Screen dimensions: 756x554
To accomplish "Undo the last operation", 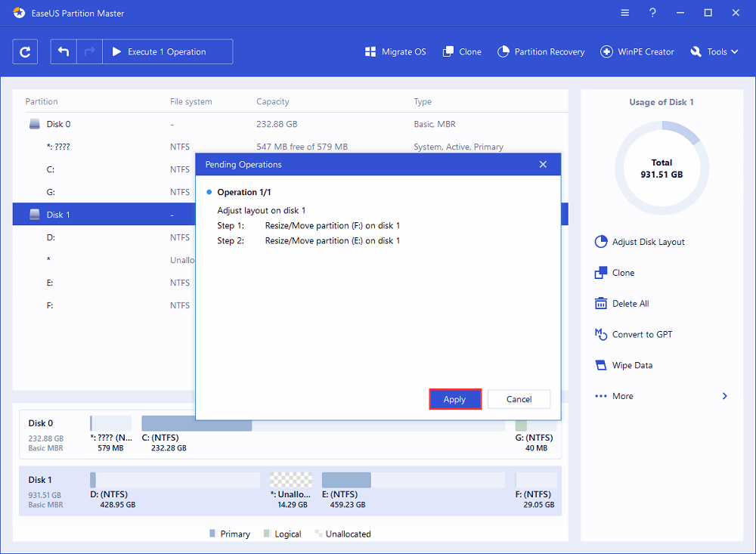I will (64, 52).
